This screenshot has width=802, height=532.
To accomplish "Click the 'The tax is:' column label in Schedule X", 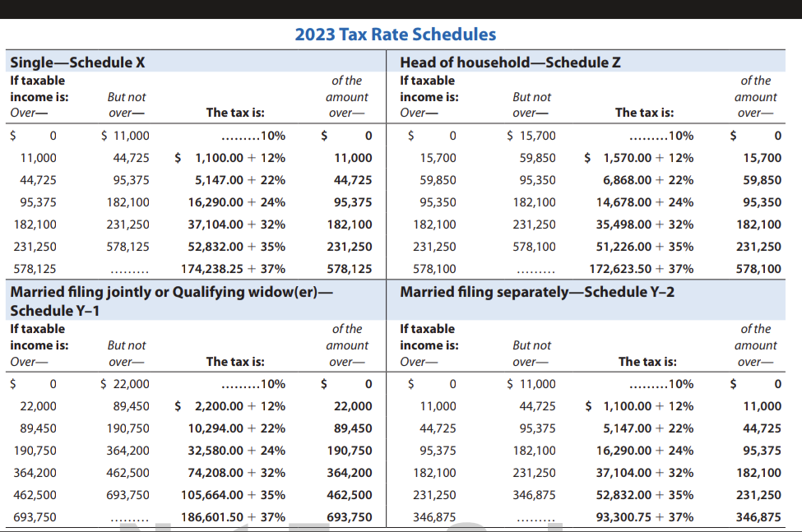I will [234, 110].
